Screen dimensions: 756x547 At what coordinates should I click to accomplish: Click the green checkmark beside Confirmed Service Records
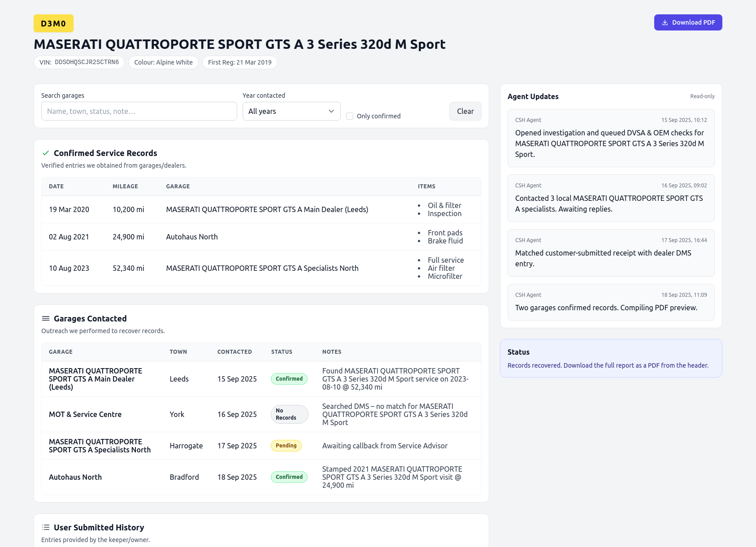45,153
